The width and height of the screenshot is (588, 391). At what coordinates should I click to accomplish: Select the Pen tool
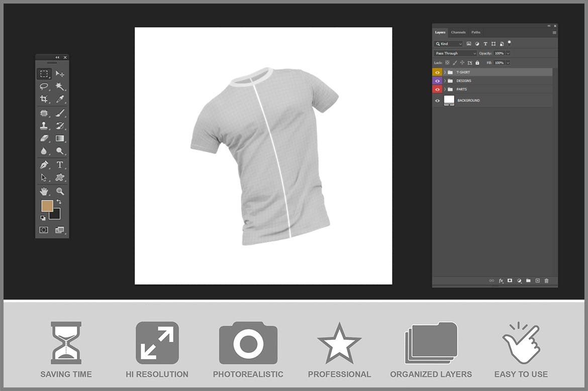tap(44, 165)
